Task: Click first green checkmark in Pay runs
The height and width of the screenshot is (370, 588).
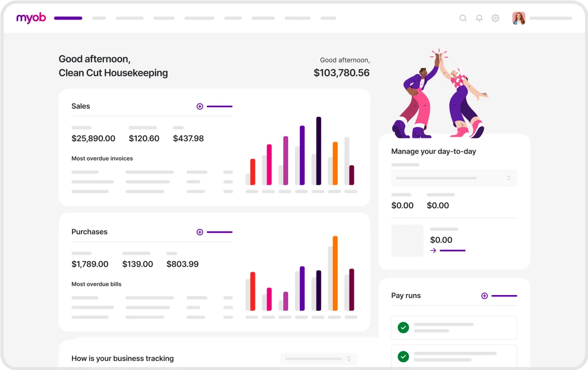Action: 403,327
